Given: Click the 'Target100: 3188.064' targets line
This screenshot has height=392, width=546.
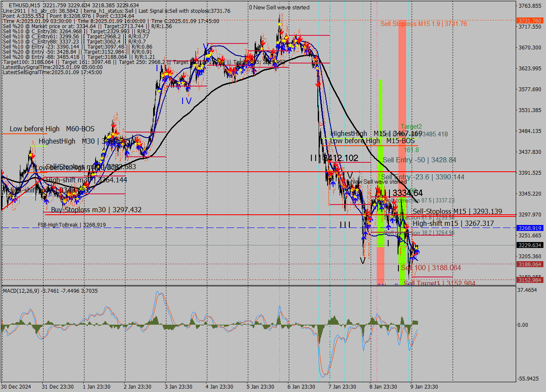Looking at the screenshot, I should coord(144,62).
